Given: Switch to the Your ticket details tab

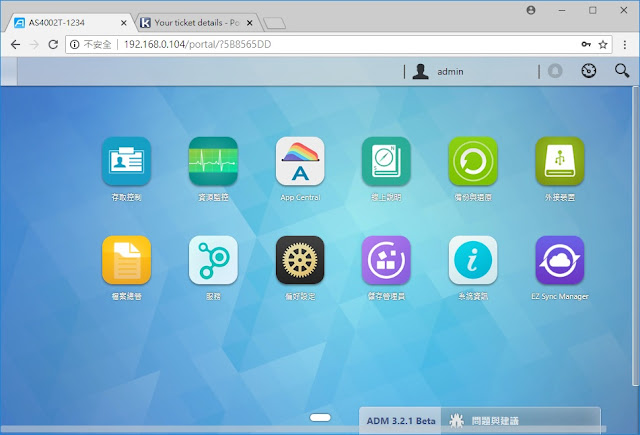Looking at the screenshot, I should click(196, 23).
